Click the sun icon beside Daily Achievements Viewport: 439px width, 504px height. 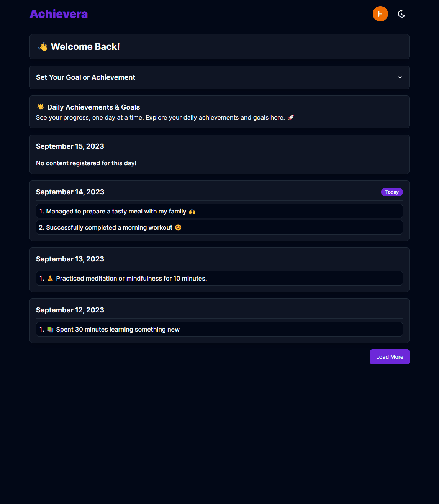[x=41, y=107]
